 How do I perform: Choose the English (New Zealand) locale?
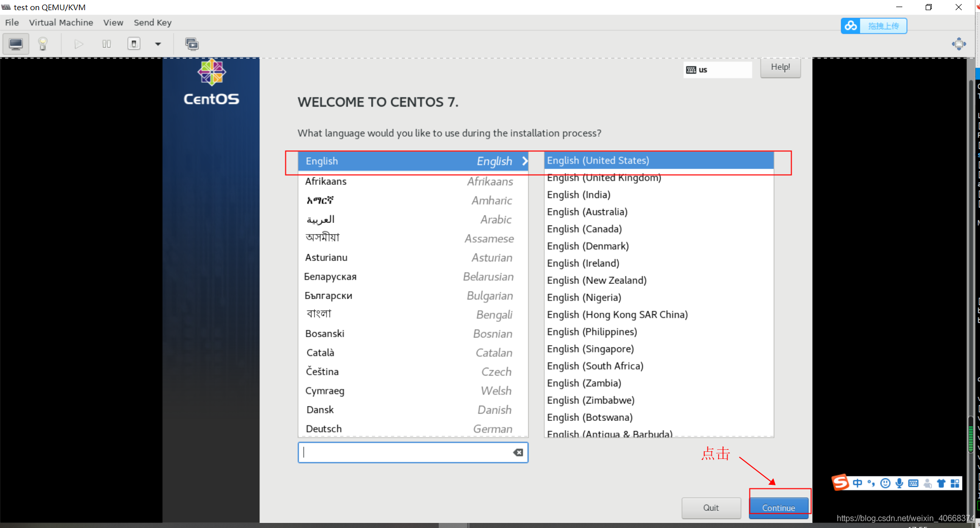tap(659, 280)
